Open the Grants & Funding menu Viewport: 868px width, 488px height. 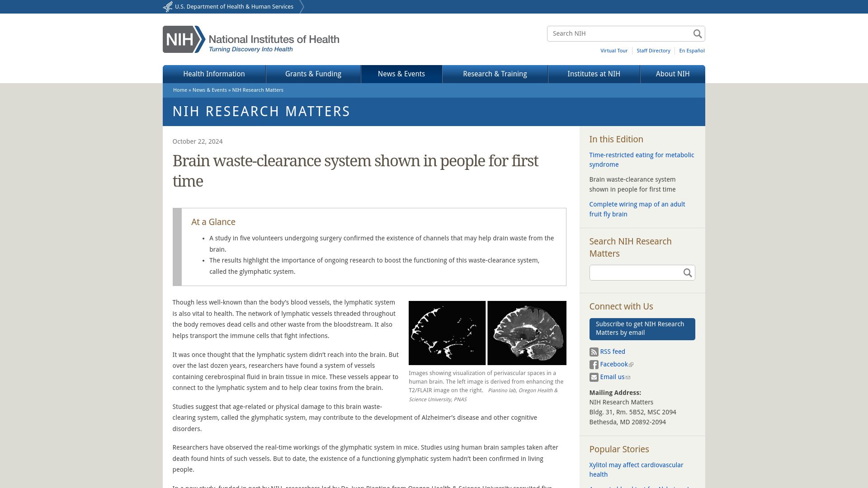tap(313, 74)
